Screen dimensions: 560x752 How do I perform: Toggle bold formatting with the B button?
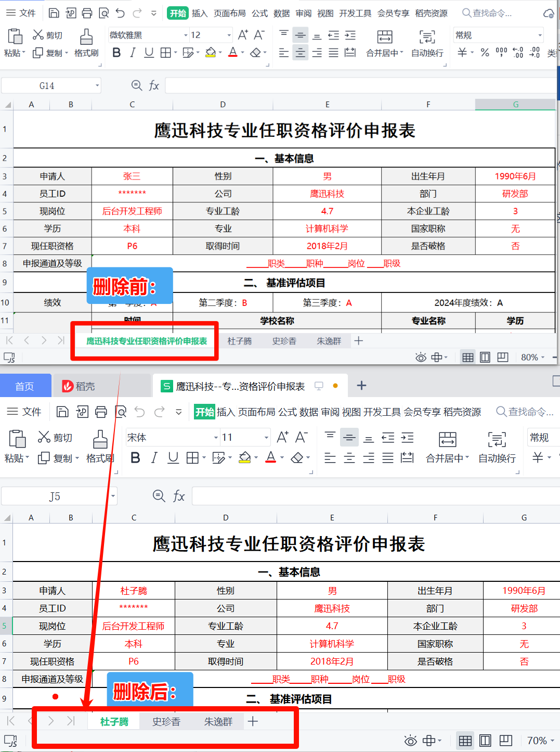pyautogui.click(x=135, y=458)
